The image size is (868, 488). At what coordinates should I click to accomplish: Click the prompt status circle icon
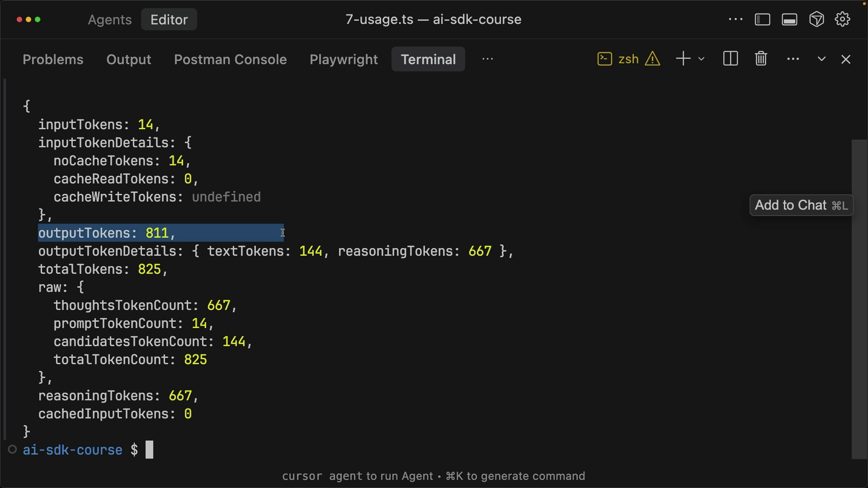coord(13,450)
